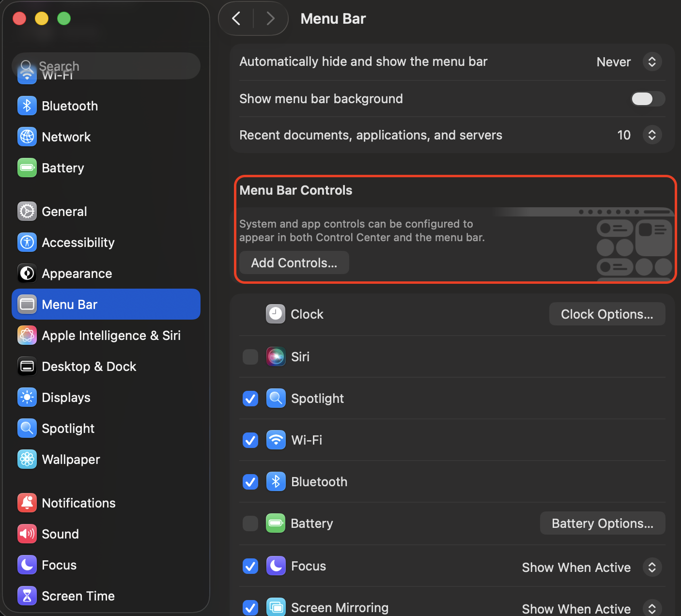Open the recent documents count dropdown

pyautogui.click(x=652, y=135)
